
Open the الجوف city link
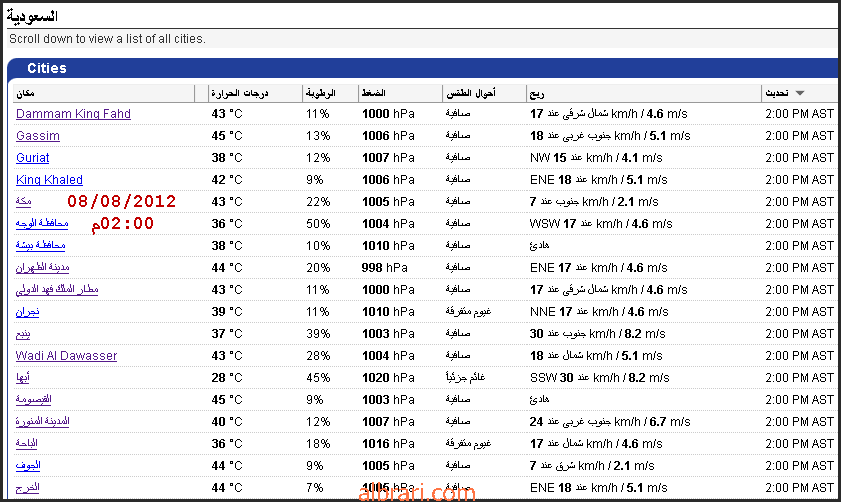[28, 466]
